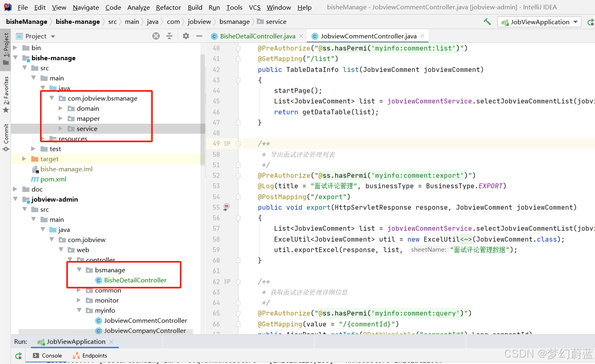
Task: Expand the mapper package
Action: 61,118
